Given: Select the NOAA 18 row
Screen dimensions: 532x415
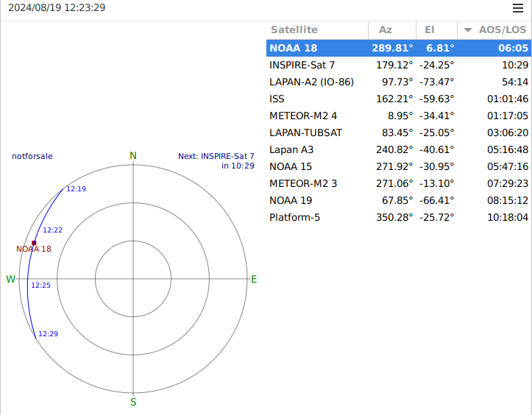Looking at the screenshot, I should coord(399,48).
